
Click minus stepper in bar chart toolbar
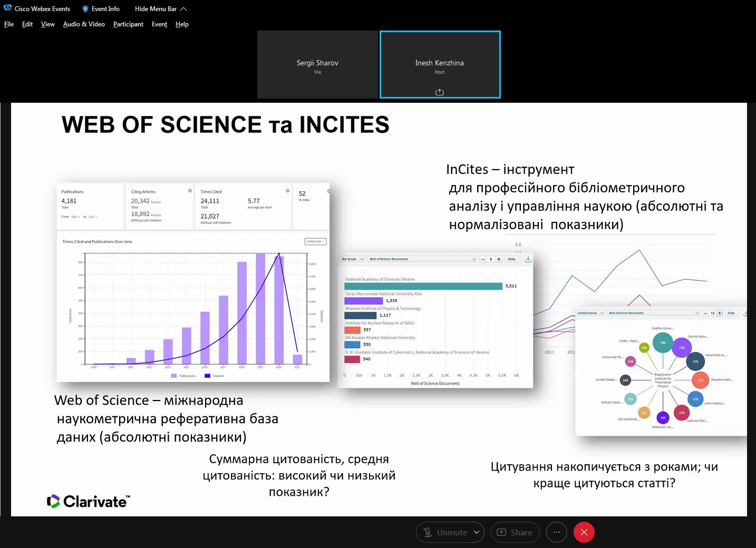coord(483,259)
